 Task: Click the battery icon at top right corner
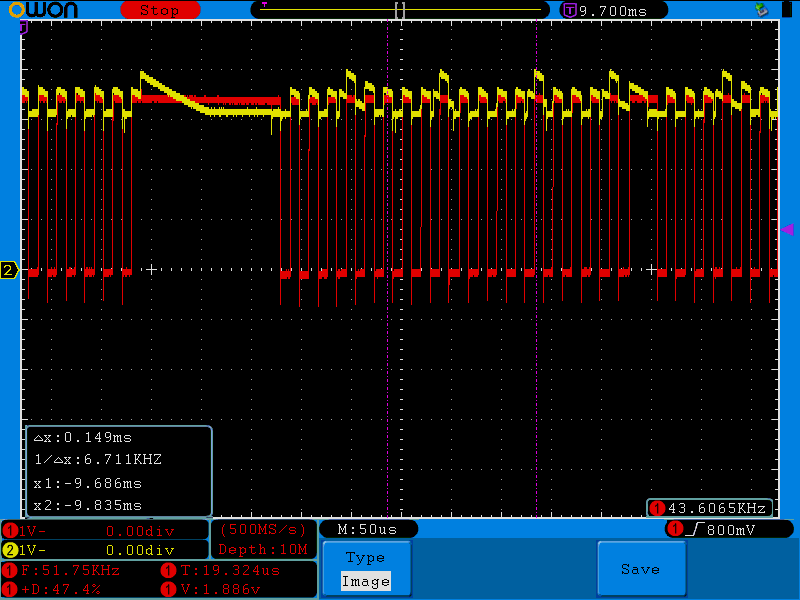[x=787, y=10]
